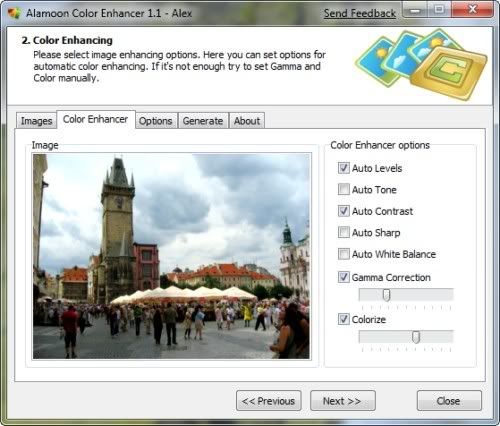Toggle the Auto Contrast checkbox

tap(344, 211)
